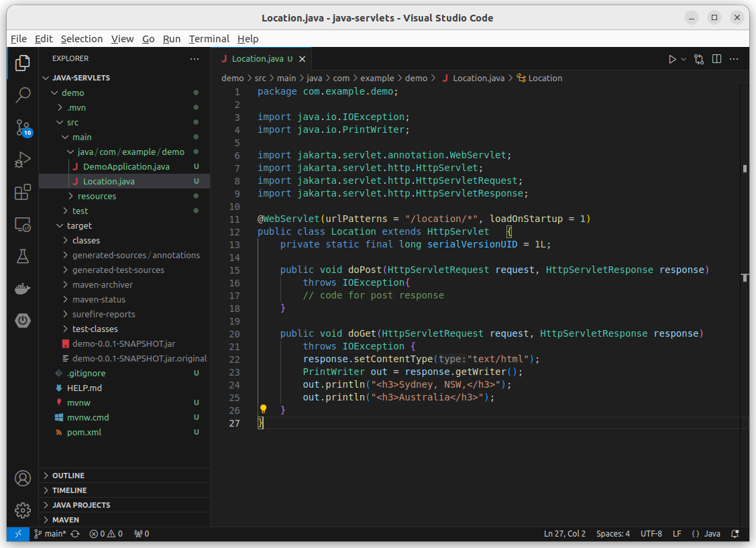Screen dimensions: 756x548
Task: Open the View menu
Action: tap(123, 38)
